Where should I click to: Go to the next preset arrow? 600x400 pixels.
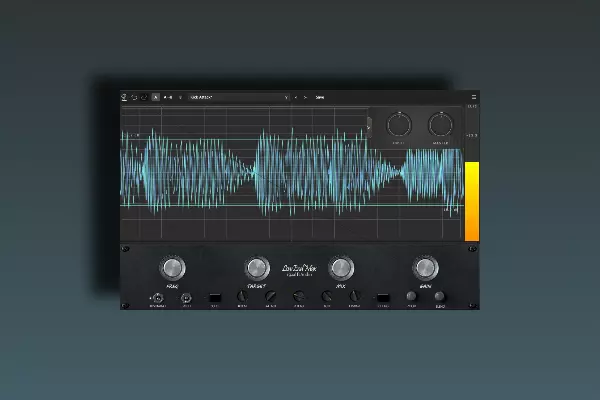point(305,97)
